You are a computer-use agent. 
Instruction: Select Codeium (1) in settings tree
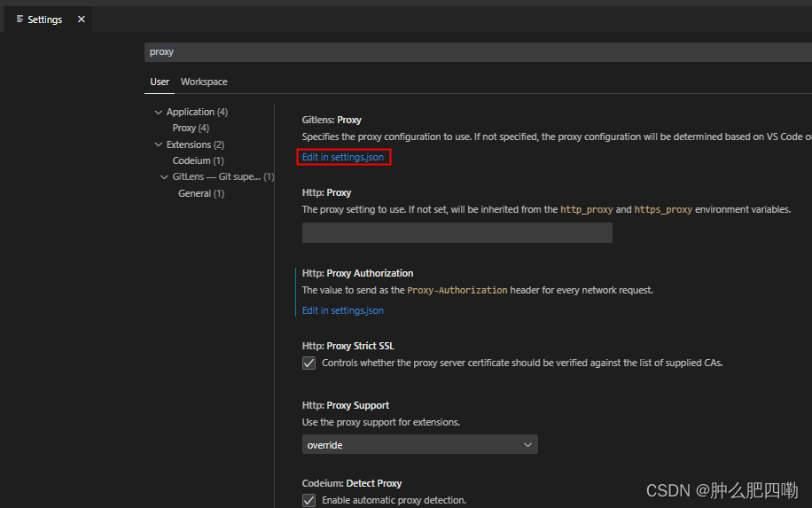(x=198, y=160)
